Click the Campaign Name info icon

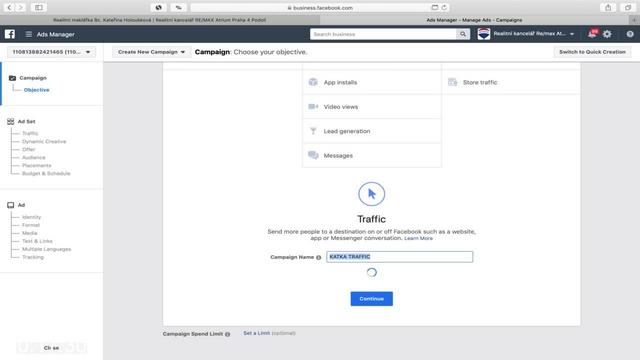319,258
